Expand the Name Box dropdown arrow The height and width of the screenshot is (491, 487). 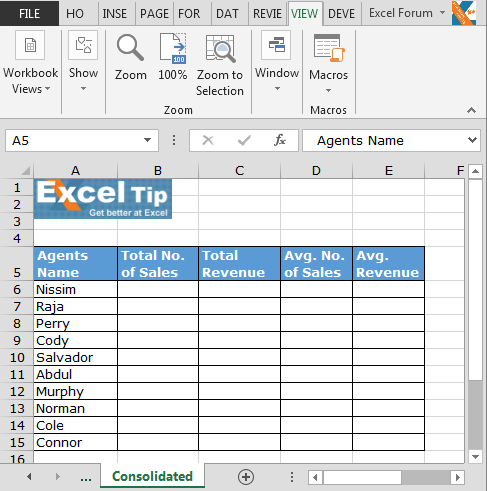(x=147, y=140)
